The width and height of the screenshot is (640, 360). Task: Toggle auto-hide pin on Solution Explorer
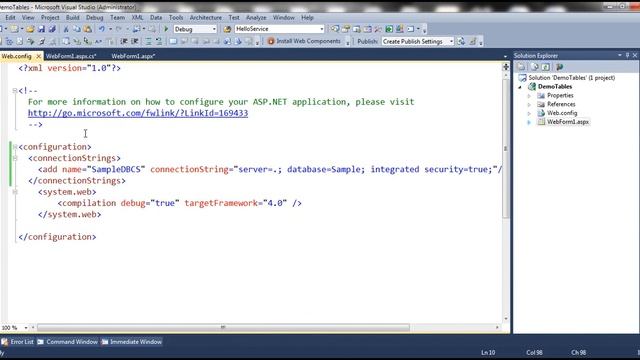click(x=627, y=55)
